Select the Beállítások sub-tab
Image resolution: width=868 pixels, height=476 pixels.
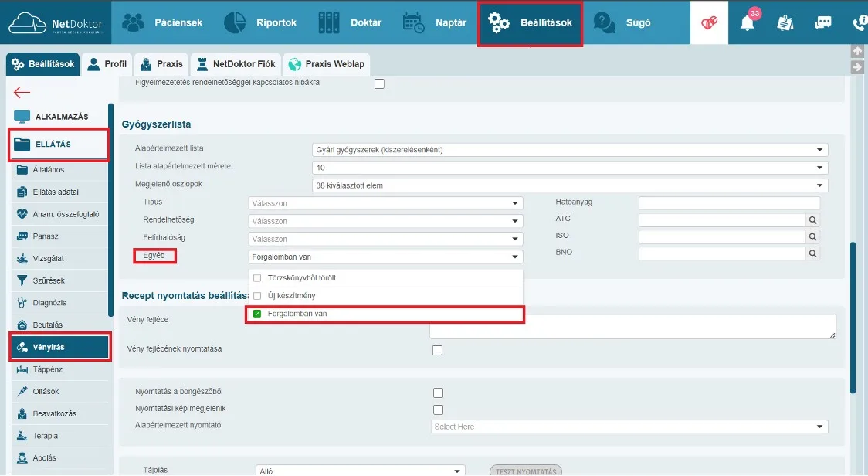click(43, 64)
